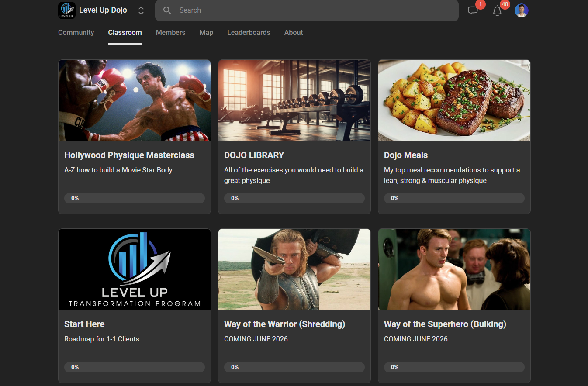Open Start Here Level Up logo thumbnail
This screenshot has width=588, height=386.
(x=135, y=269)
